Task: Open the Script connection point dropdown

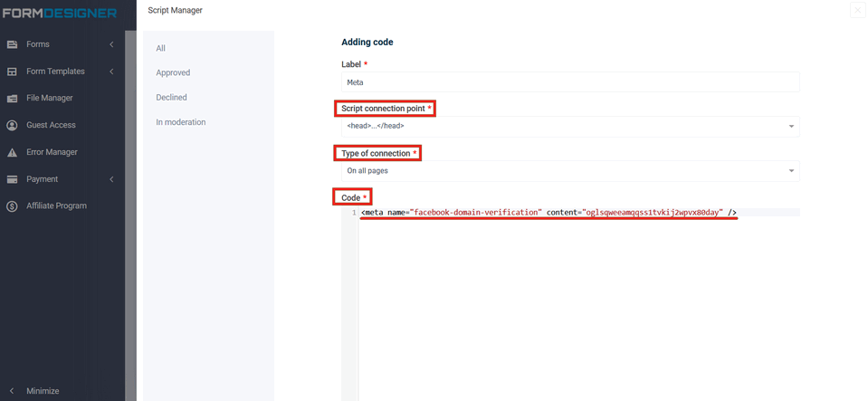Action: point(570,127)
